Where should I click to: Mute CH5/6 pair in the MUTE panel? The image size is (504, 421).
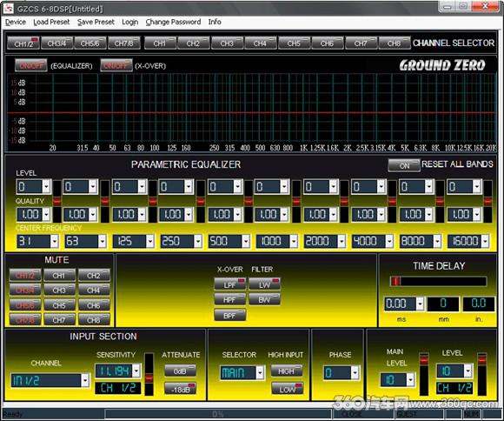[25, 304]
